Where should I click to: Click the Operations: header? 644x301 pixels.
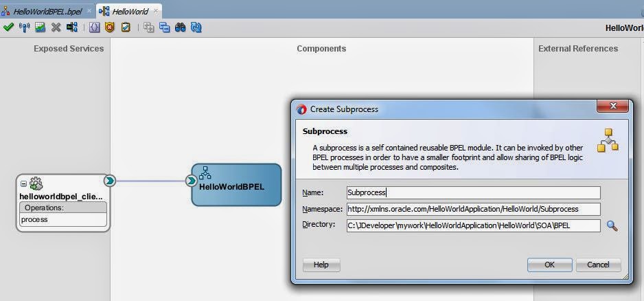coord(63,208)
